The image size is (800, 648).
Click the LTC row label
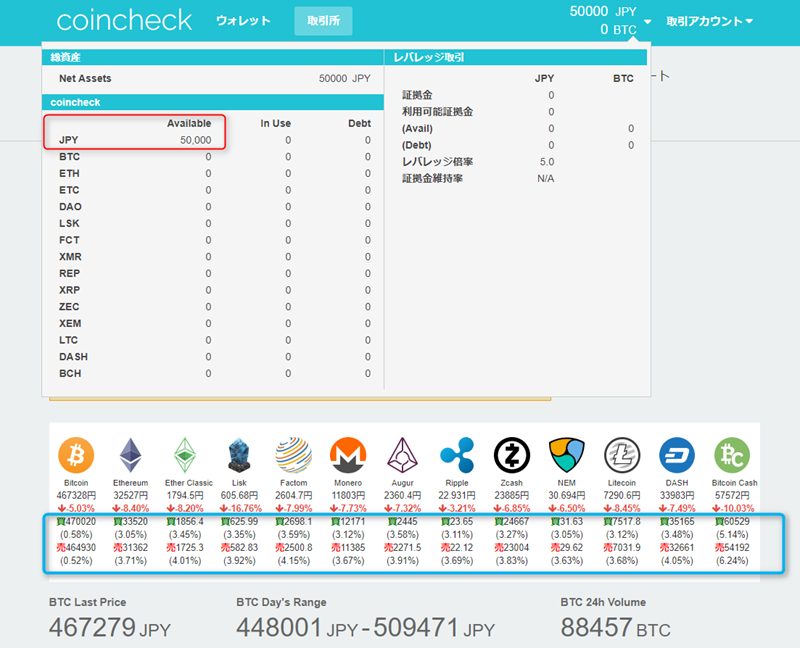[x=68, y=340]
